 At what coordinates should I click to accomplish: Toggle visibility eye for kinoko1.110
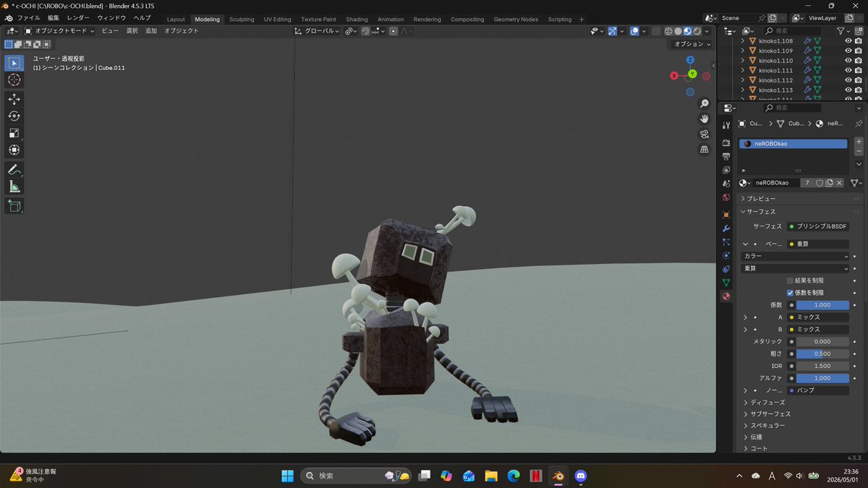tap(848, 61)
